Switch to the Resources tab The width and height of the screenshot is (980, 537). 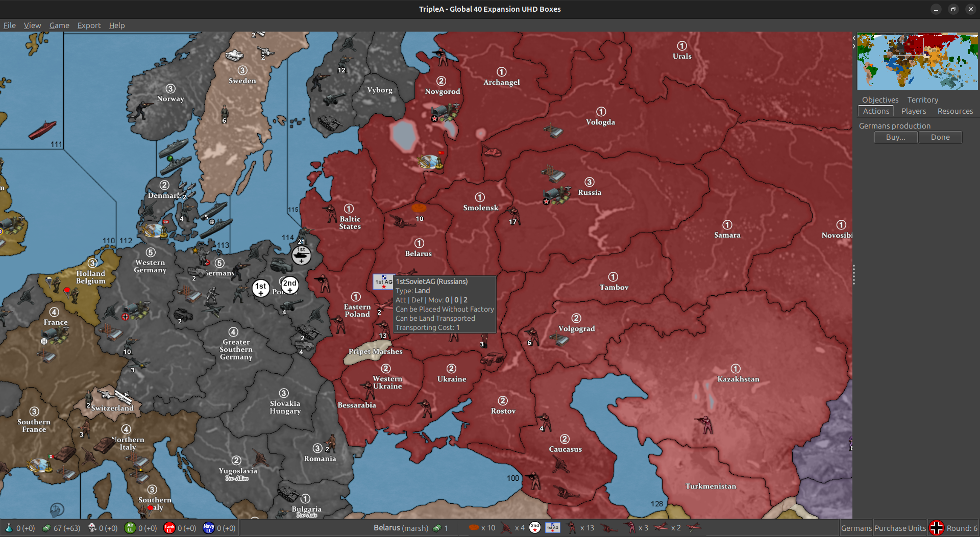[955, 111]
